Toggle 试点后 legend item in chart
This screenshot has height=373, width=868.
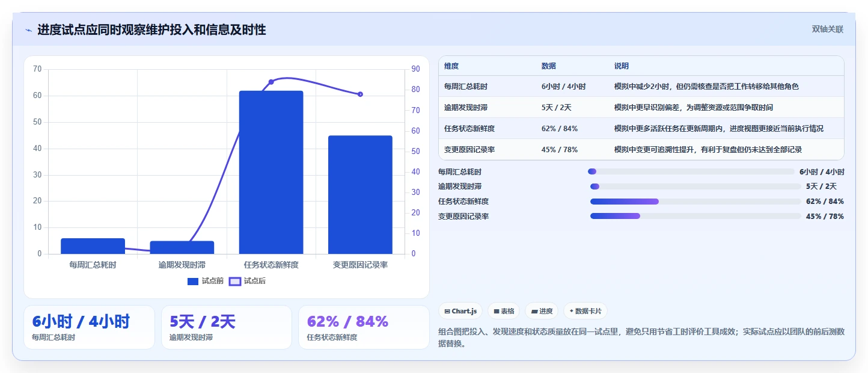[x=248, y=281]
